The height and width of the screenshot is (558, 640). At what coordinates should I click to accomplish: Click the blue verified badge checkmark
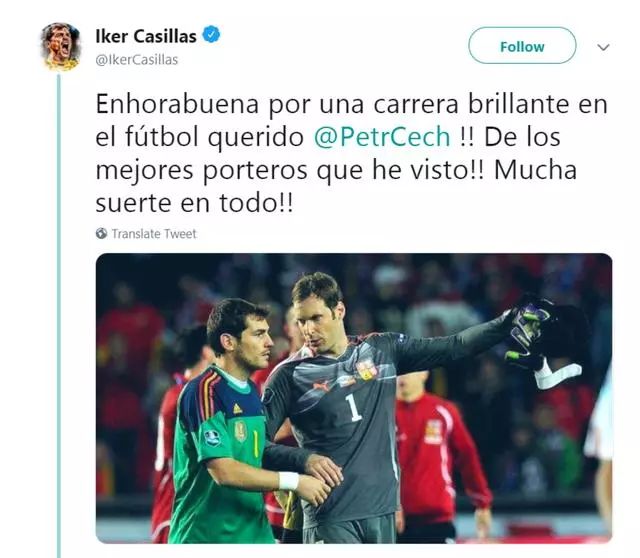(211, 35)
